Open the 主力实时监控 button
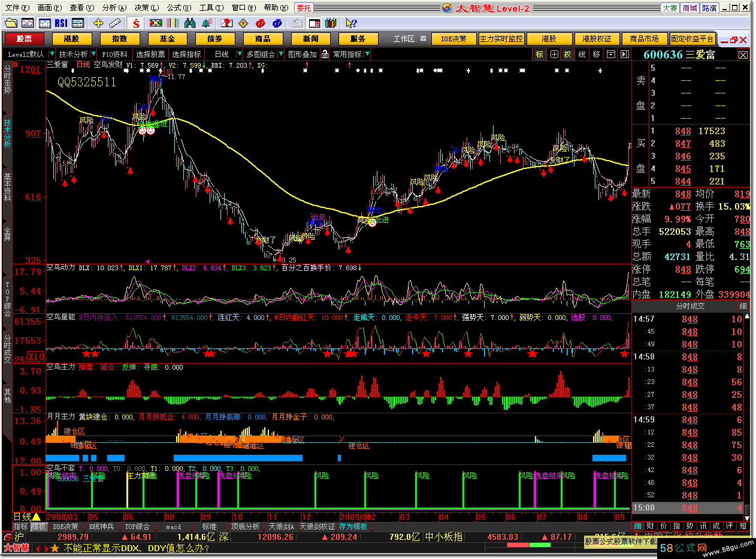The height and width of the screenshot is (559, 756). (501, 38)
